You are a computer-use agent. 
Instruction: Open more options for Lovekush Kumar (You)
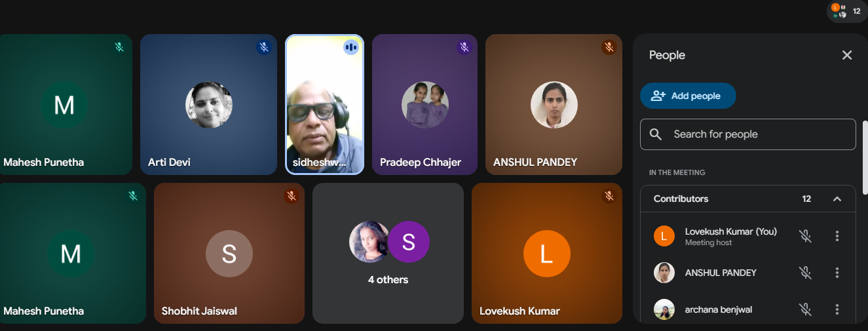click(837, 236)
